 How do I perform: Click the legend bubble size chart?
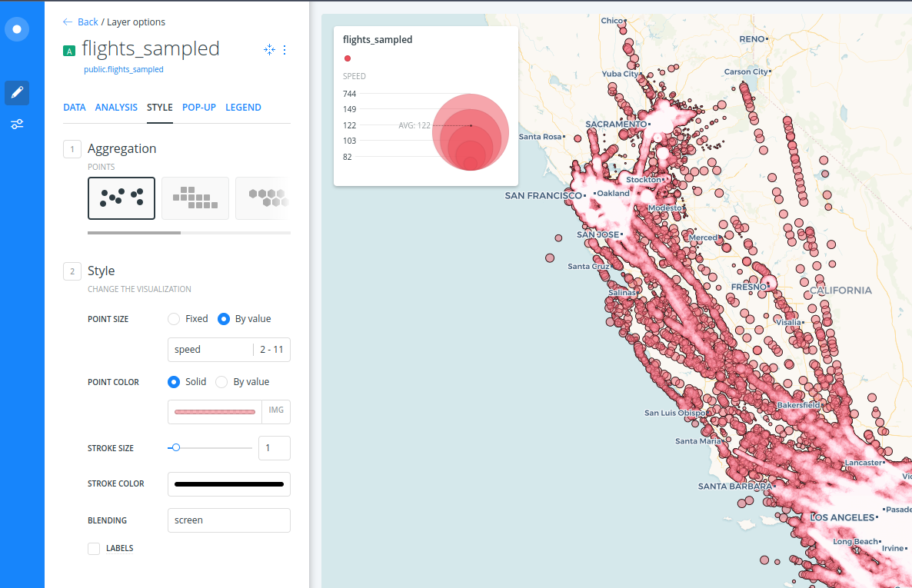(x=471, y=132)
